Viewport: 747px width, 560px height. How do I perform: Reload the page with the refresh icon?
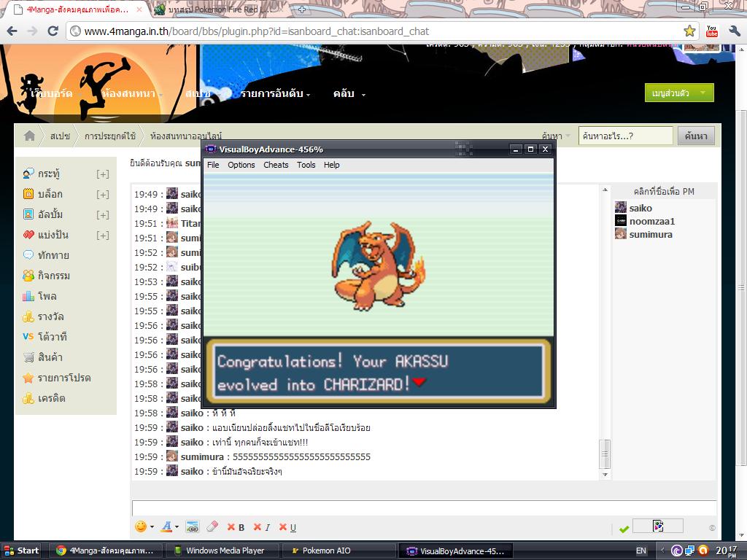pos(53,31)
